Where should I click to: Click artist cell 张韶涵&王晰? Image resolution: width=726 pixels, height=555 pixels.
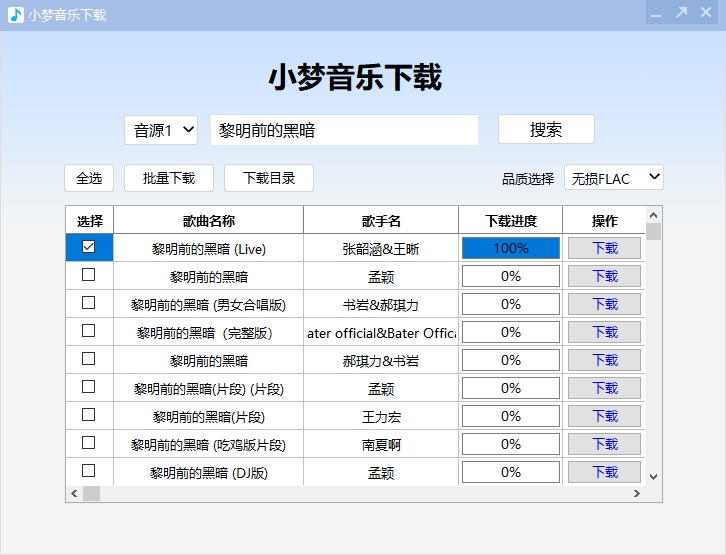point(381,249)
